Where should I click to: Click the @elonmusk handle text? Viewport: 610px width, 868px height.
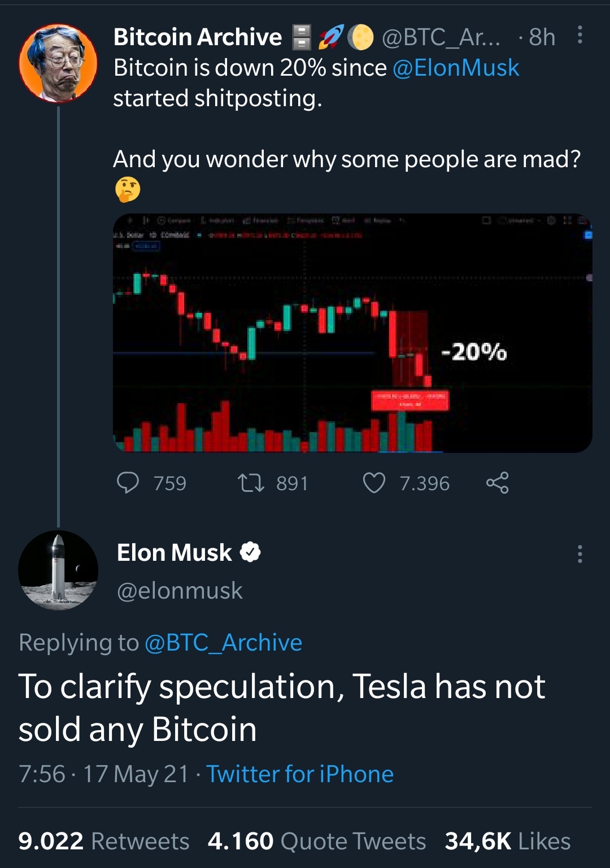click(180, 591)
